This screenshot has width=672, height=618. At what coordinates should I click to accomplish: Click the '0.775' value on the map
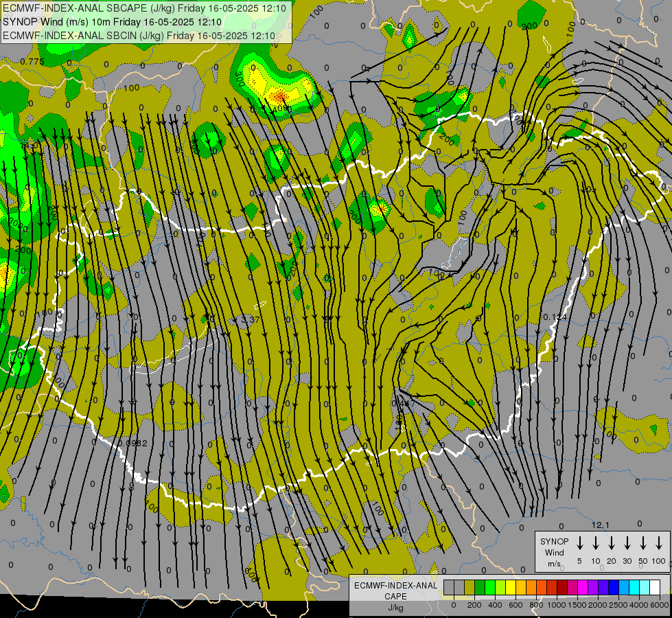tap(32, 62)
